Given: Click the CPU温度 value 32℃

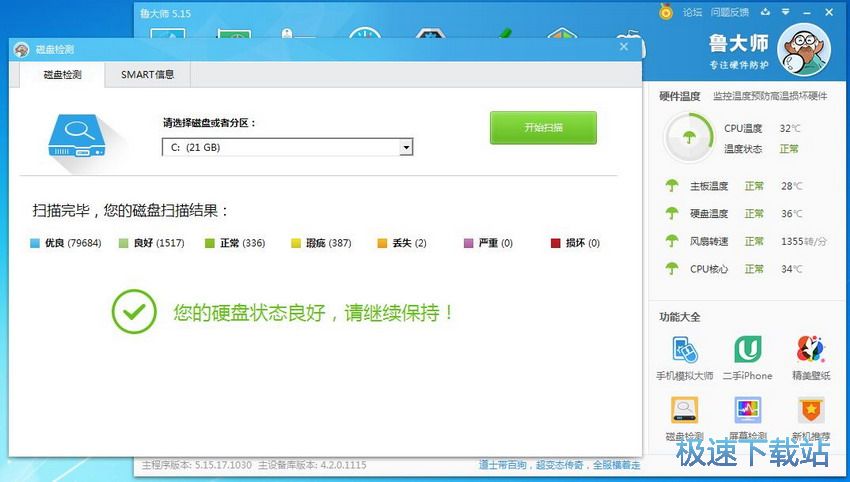Looking at the screenshot, I should pos(790,128).
